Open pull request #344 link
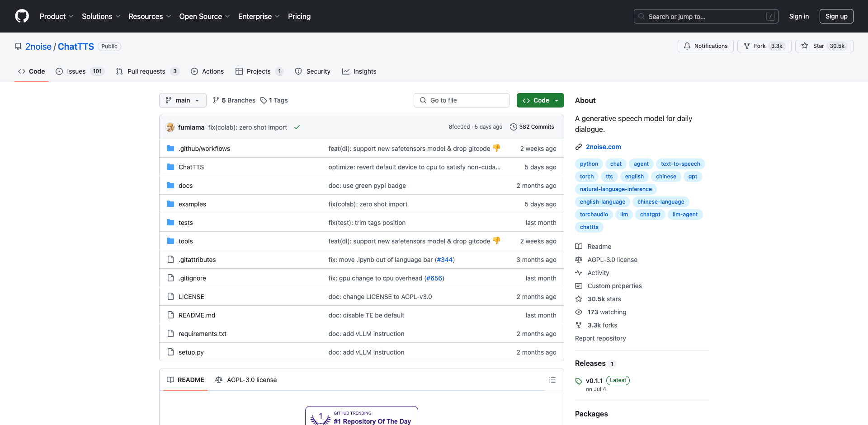868x425 pixels. (x=445, y=260)
